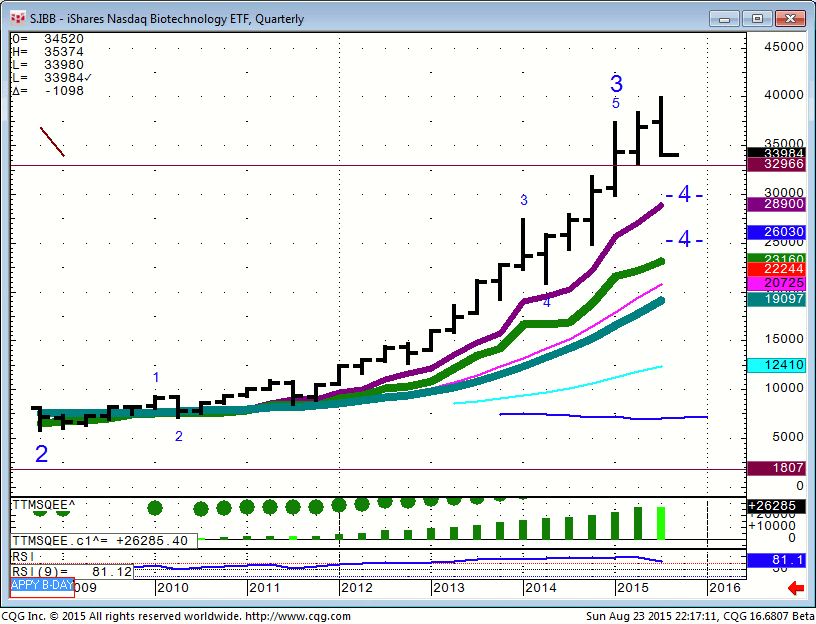Select the 1807 price level tag
Screen dimensions: 816x624
click(x=776, y=468)
